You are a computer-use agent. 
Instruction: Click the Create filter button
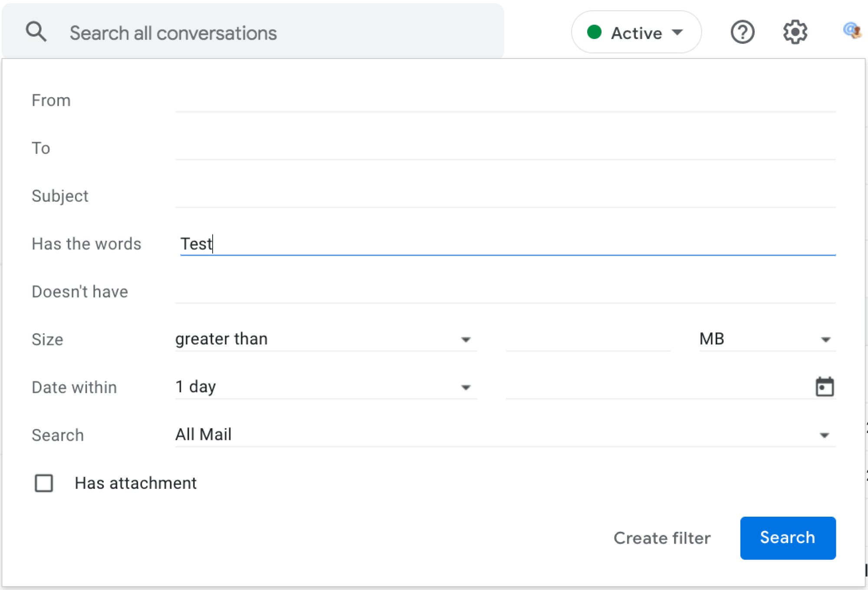662,538
